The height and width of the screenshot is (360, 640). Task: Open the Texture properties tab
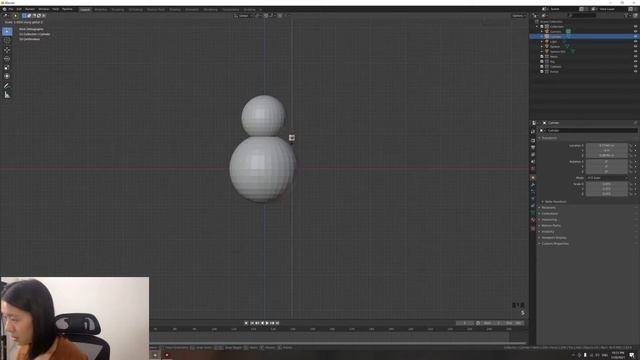(533, 228)
